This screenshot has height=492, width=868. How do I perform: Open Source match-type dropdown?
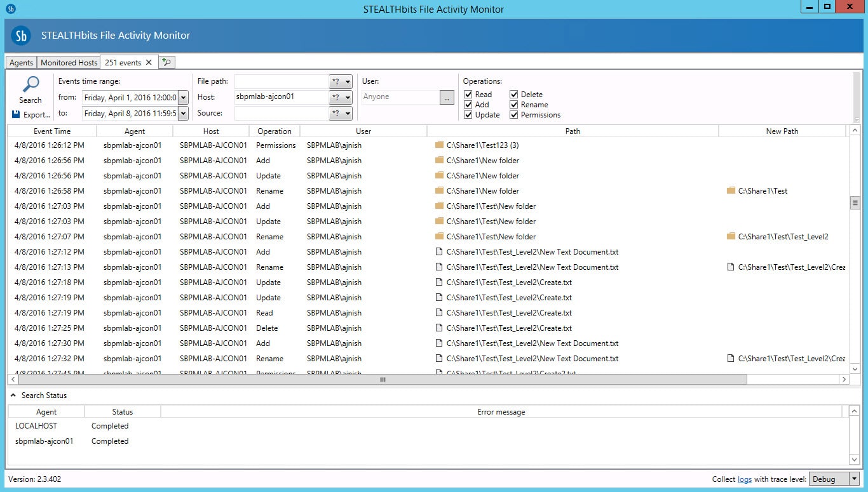[341, 114]
